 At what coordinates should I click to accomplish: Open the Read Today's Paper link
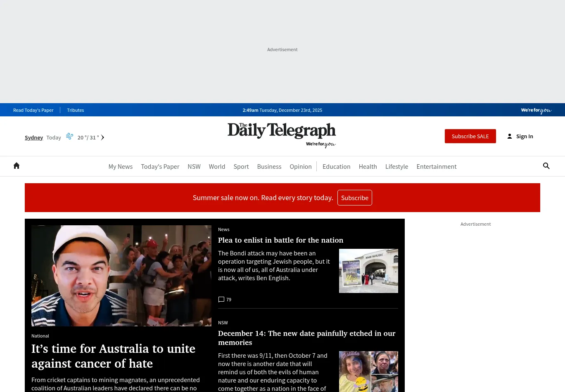click(x=33, y=110)
